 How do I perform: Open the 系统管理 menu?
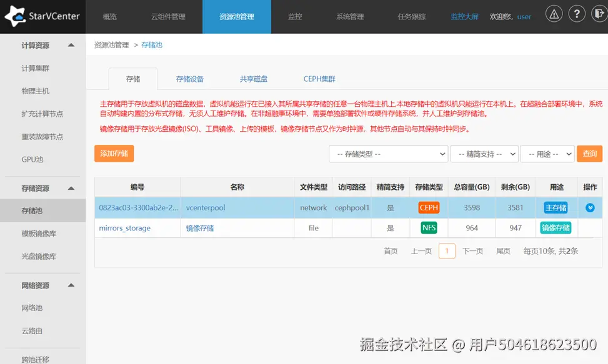point(350,17)
